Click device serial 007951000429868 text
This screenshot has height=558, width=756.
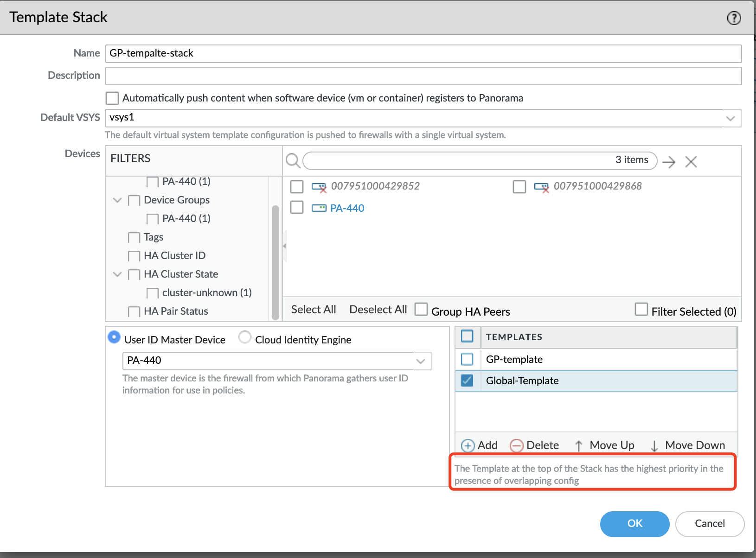point(598,186)
